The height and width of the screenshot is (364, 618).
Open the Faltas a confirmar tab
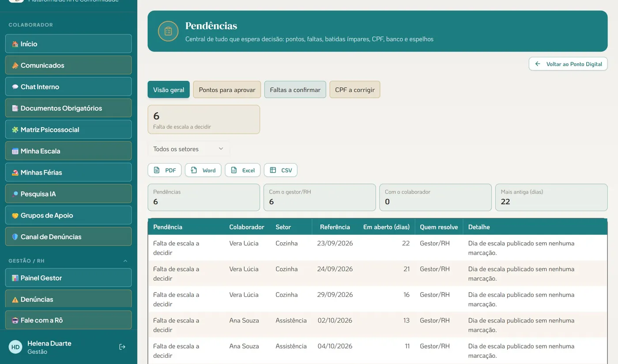point(295,90)
